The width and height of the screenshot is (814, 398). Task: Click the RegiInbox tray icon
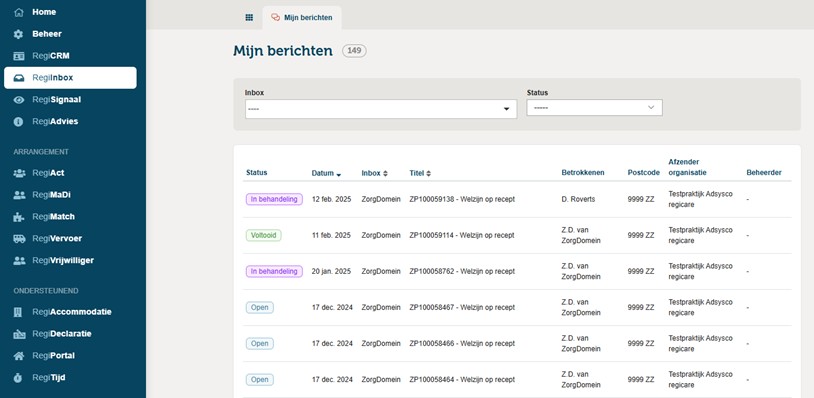click(x=19, y=78)
